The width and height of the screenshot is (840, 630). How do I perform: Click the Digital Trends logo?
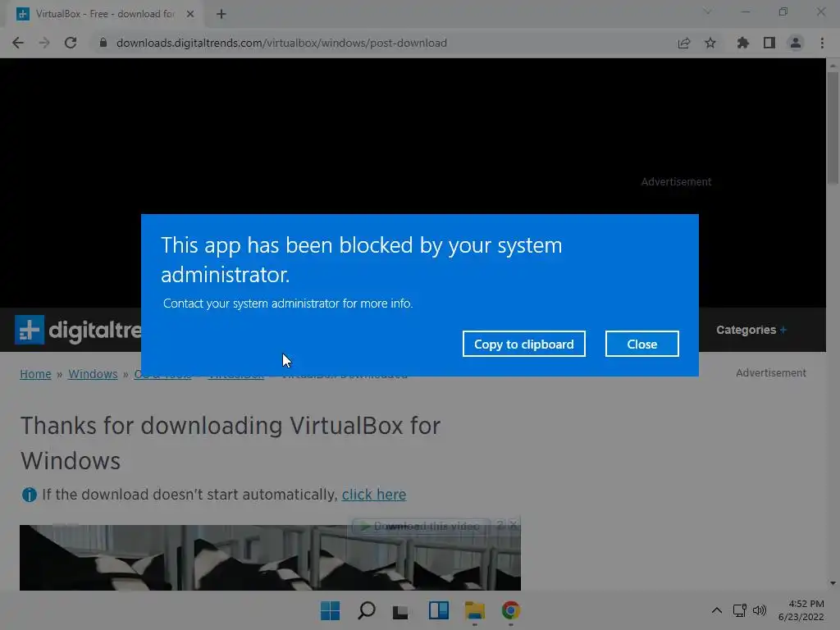(x=78, y=330)
